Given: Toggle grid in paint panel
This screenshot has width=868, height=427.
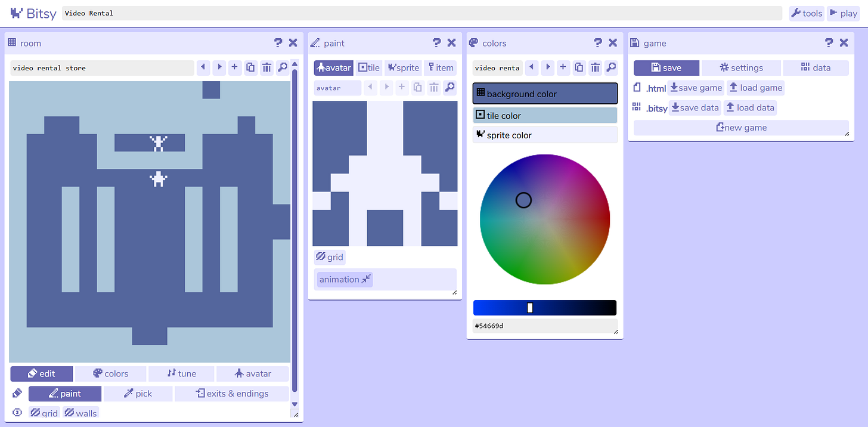Looking at the screenshot, I should [330, 257].
